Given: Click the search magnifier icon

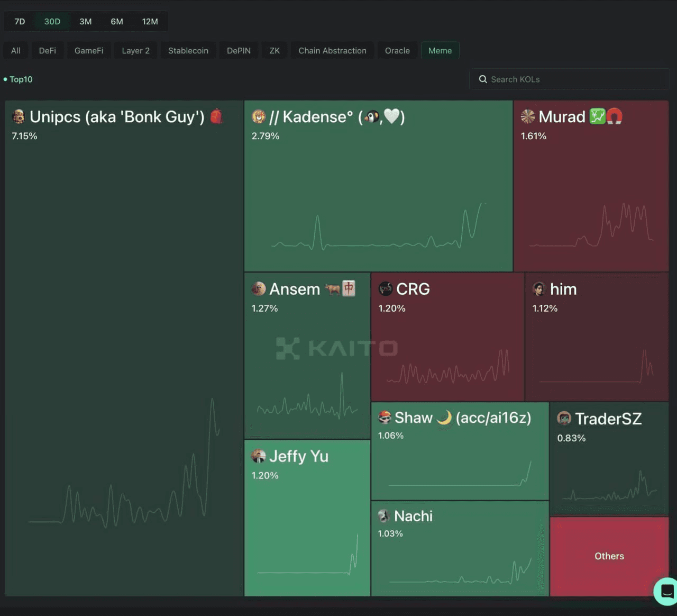Looking at the screenshot, I should pos(483,79).
